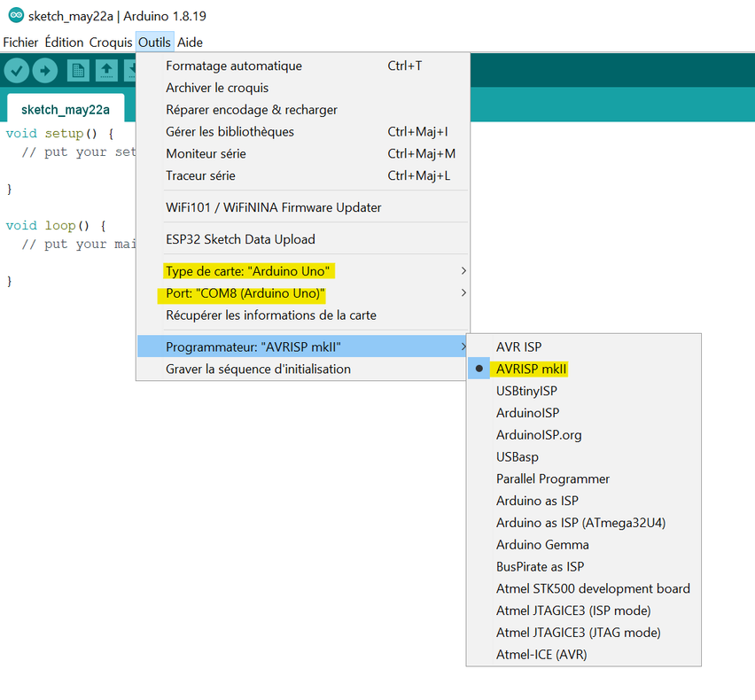The width and height of the screenshot is (755, 700).
Task: Click the New sketch document icon
Action: (x=77, y=69)
